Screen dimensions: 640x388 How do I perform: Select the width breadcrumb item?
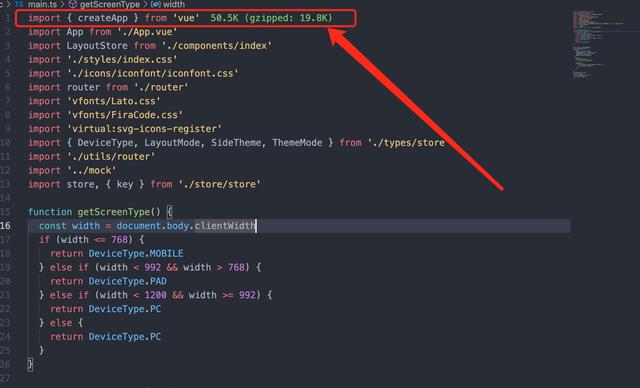[174, 4]
